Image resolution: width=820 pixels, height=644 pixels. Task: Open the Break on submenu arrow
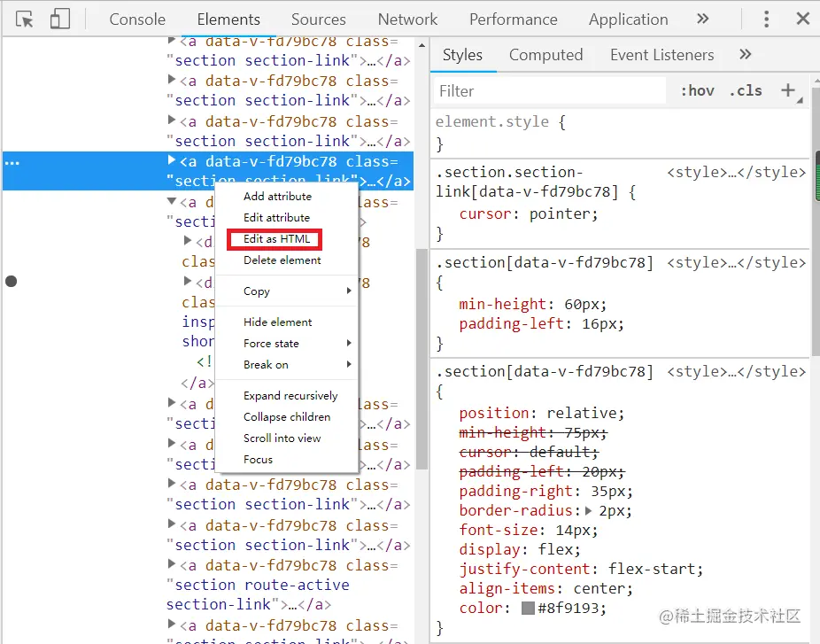click(349, 364)
